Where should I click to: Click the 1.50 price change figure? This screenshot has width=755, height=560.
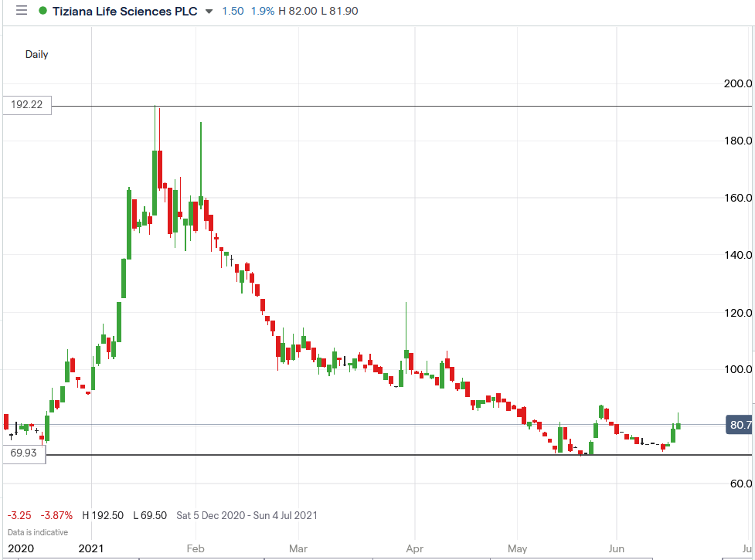click(233, 12)
